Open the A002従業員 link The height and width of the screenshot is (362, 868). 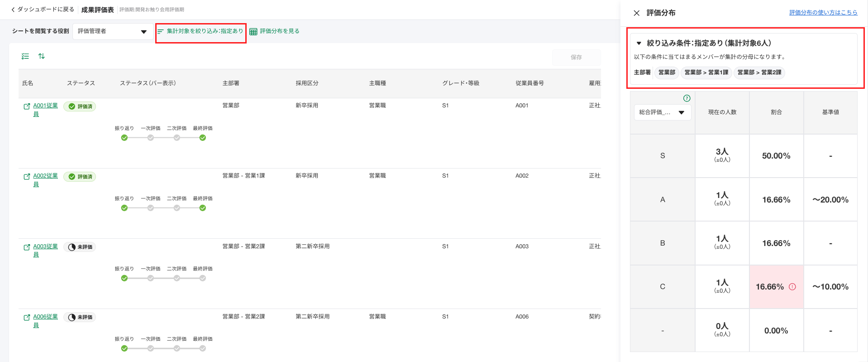pyautogui.click(x=45, y=176)
